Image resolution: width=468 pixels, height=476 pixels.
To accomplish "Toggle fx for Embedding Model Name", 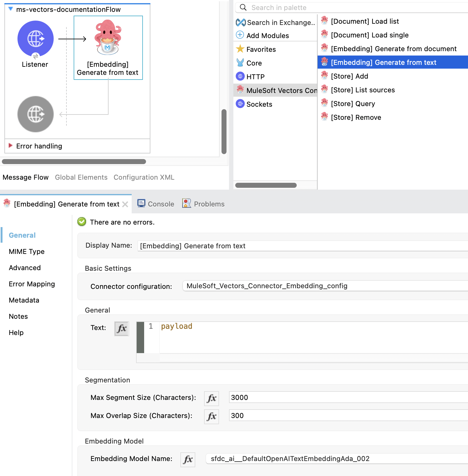I will 188,459.
